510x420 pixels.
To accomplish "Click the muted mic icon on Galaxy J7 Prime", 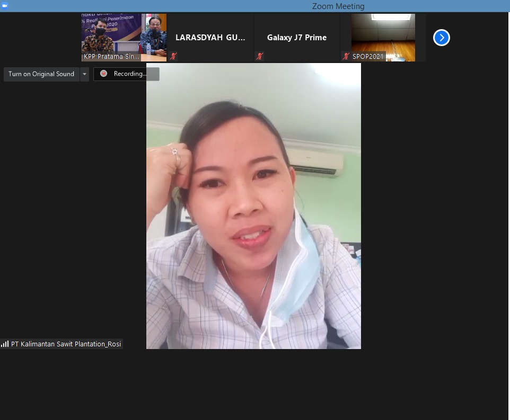I will point(260,56).
